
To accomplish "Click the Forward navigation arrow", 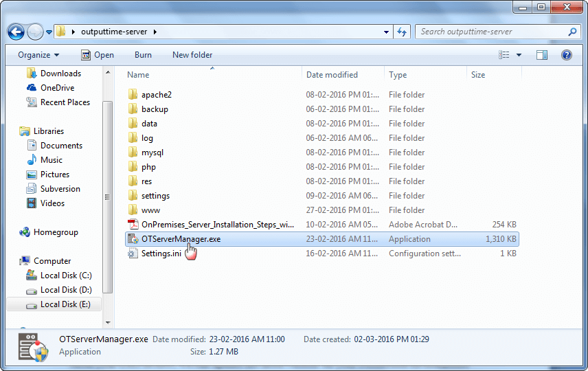I will (35, 32).
